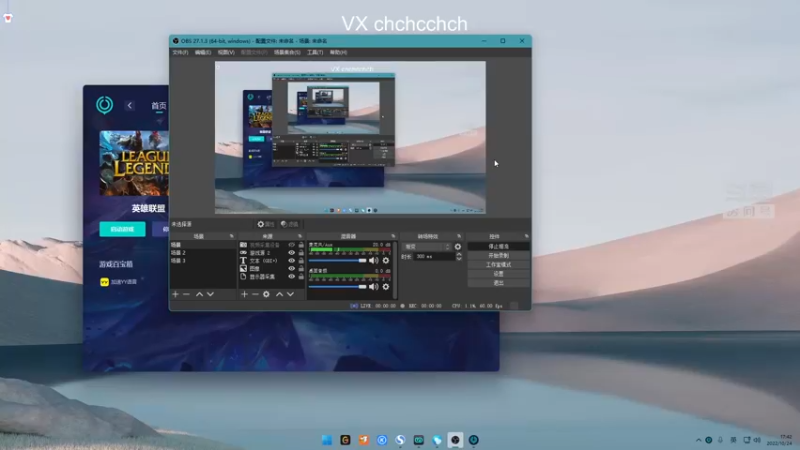The height and width of the screenshot is (450, 800).
Task: Pop out the Controls dock icon
Action: [527, 236]
